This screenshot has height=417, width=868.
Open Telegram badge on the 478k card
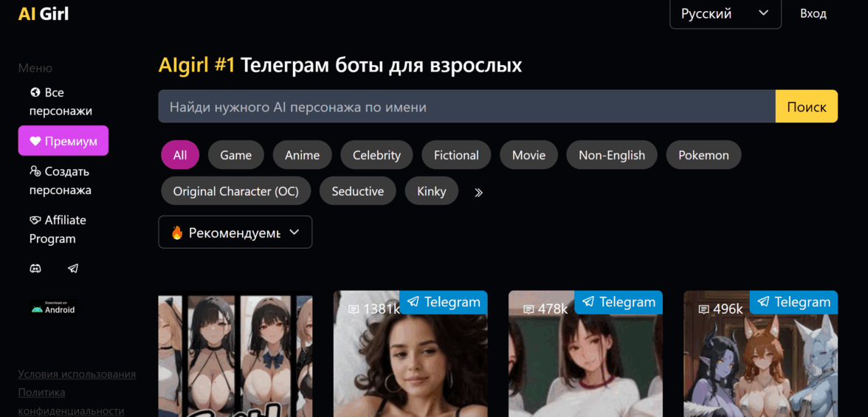619,302
